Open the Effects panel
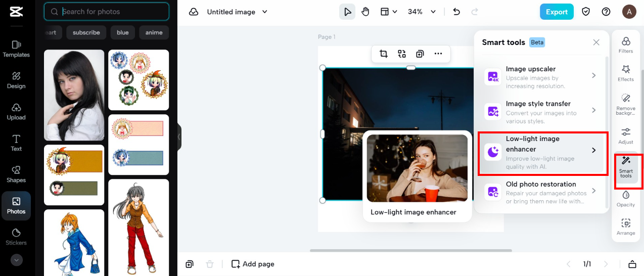 [x=626, y=73]
